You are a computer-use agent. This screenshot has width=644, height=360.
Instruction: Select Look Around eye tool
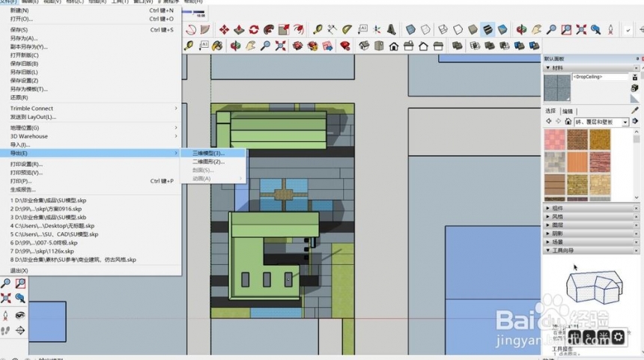click(x=20, y=315)
